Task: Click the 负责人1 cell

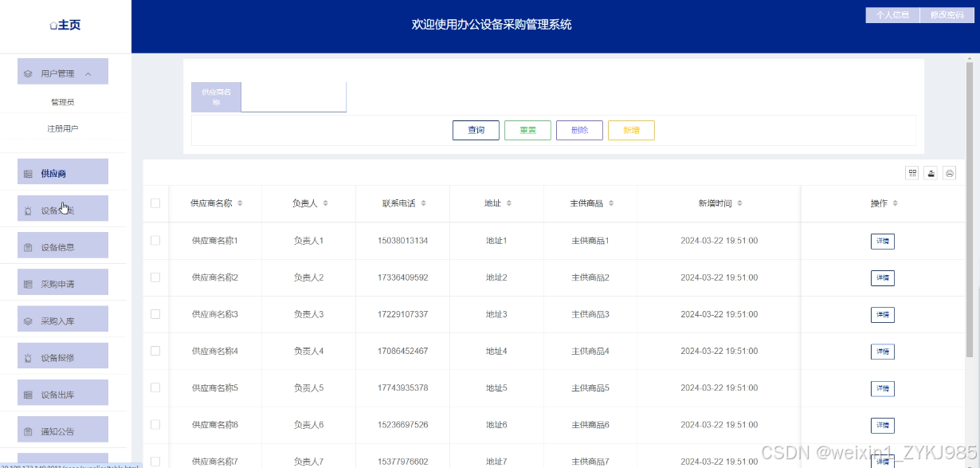Action: [308, 241]
